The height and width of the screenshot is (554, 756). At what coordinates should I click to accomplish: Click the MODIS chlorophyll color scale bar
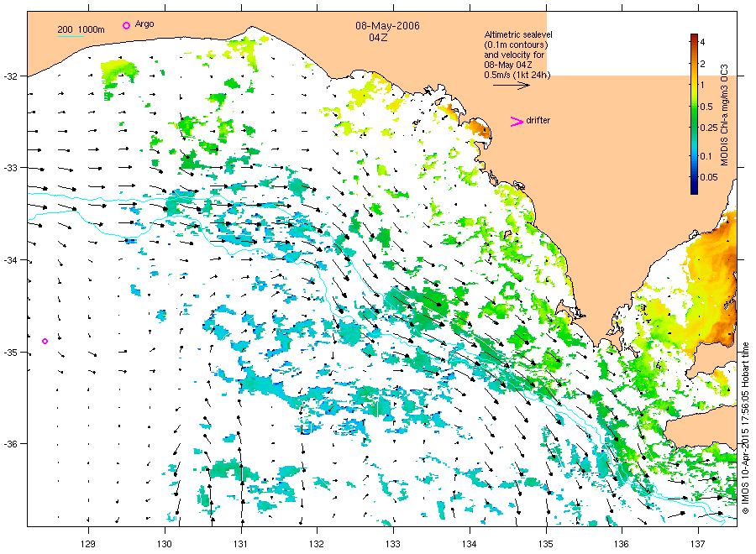point(694,113)
